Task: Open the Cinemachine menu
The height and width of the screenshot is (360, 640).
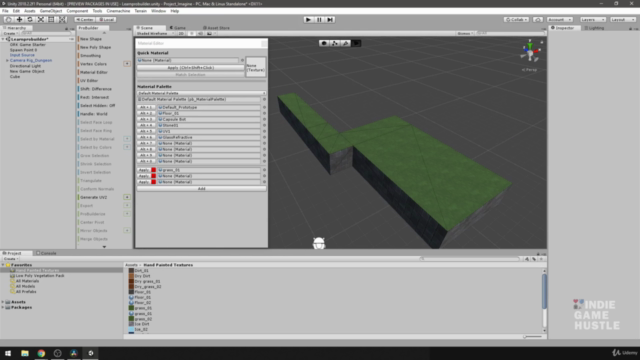Action: [x=118, y=11]
